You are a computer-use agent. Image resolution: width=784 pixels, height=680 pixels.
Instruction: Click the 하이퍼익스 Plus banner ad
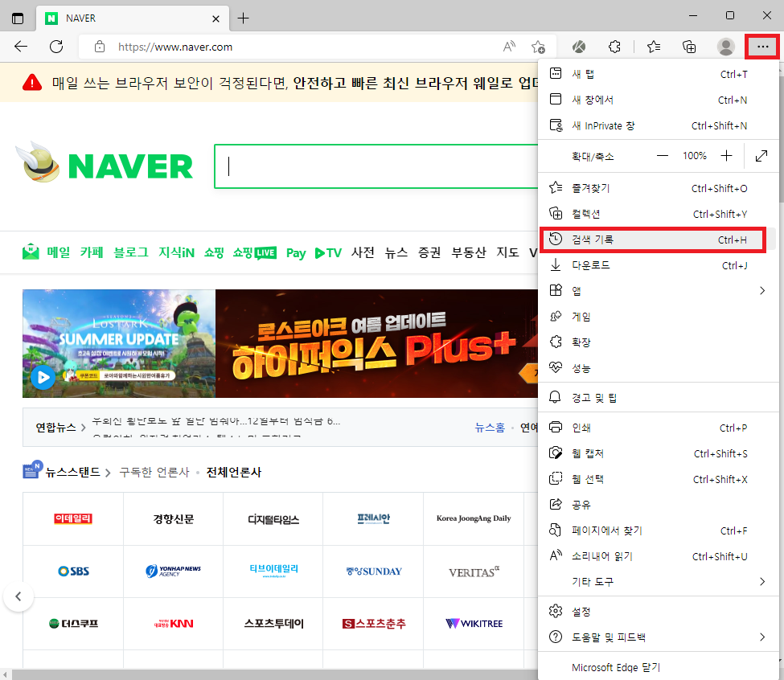376,344
